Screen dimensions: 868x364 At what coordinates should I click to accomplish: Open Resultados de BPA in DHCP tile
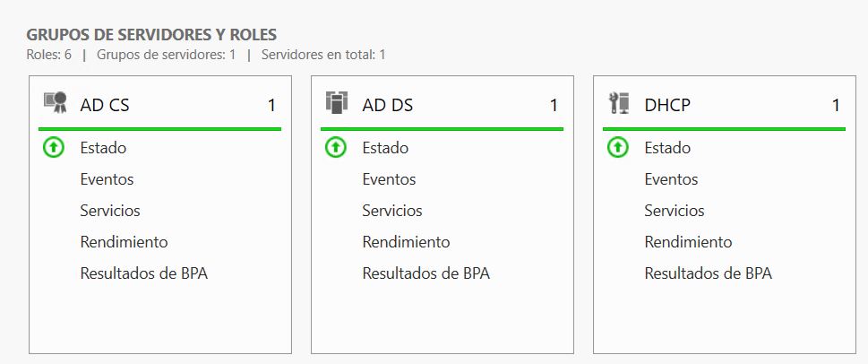709,273
